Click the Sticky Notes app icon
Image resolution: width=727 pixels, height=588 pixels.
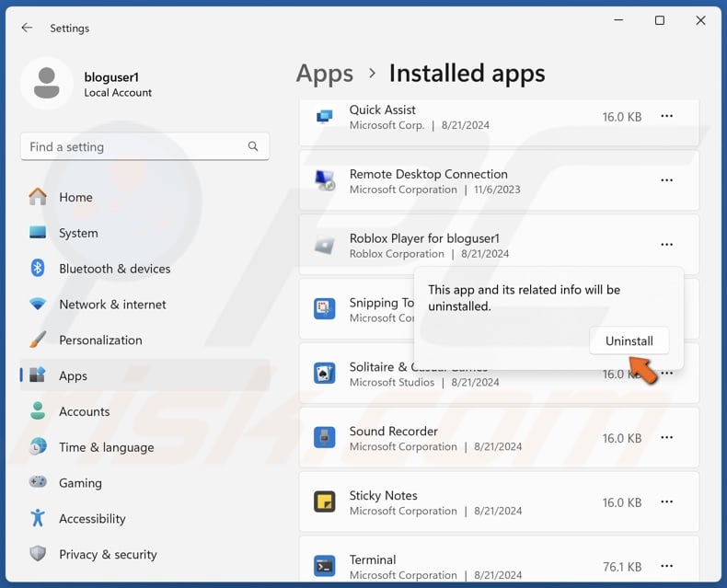pos(325,502)
